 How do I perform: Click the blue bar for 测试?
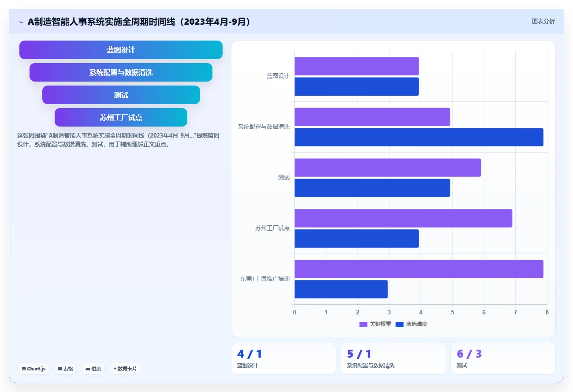coord(372,188)
